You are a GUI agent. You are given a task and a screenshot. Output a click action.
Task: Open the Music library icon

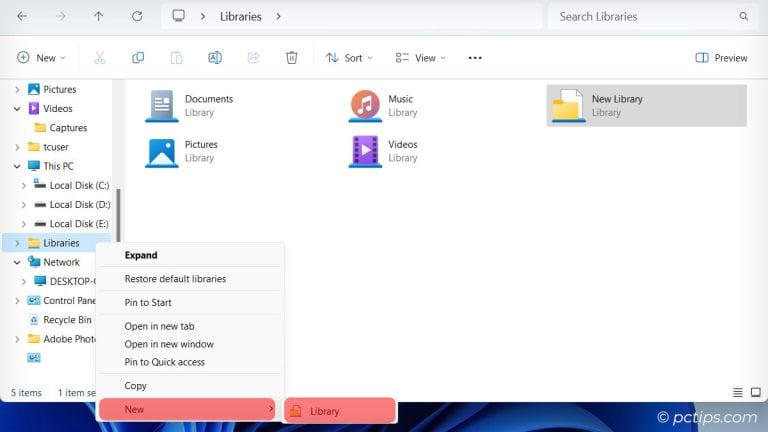(365, 105)
